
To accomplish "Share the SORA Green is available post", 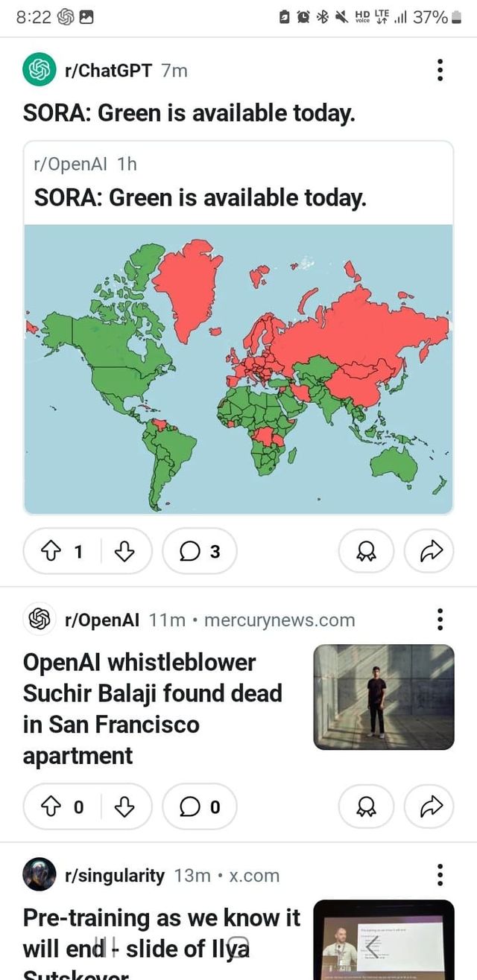I will tap(429, 551).
